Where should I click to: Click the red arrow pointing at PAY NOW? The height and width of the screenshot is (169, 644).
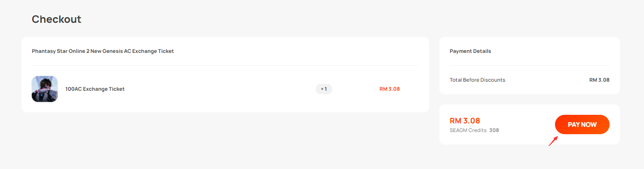click(553, 141)
